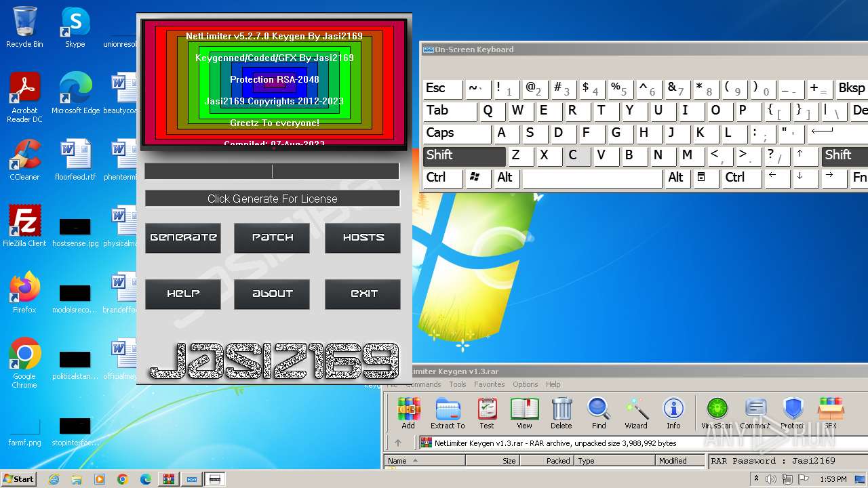The height and width of the screenshot is (488, 868).
Task: Show archive Info in WinRAR
Action: click(x=673, y=413)
